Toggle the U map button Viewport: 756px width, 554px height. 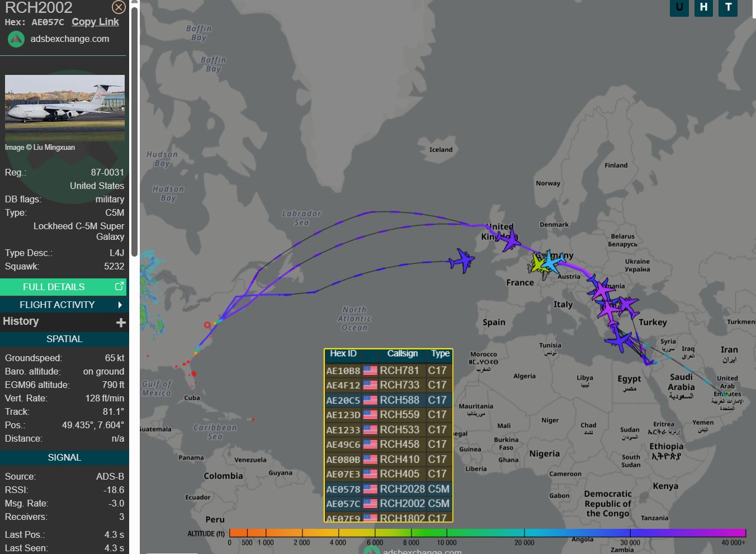679,7
